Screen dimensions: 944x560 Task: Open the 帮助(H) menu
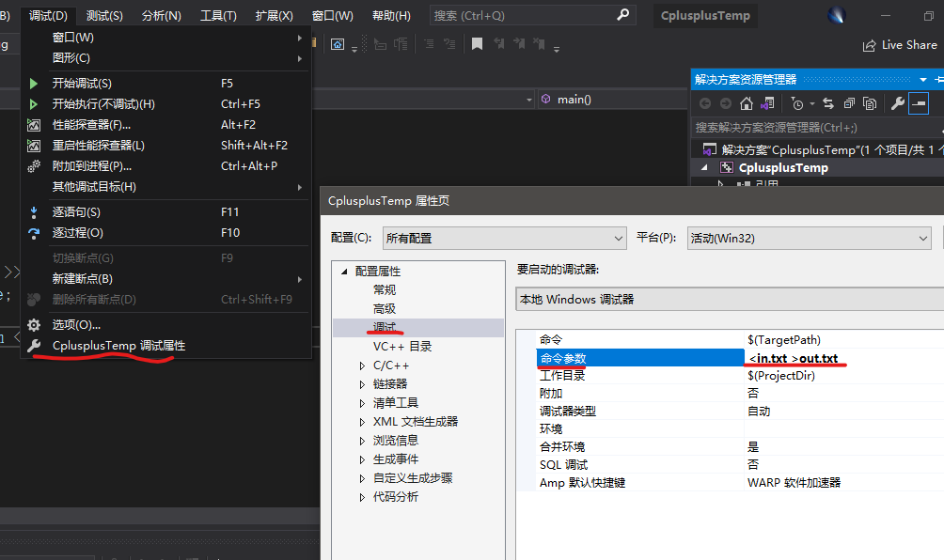pos(391,16)
